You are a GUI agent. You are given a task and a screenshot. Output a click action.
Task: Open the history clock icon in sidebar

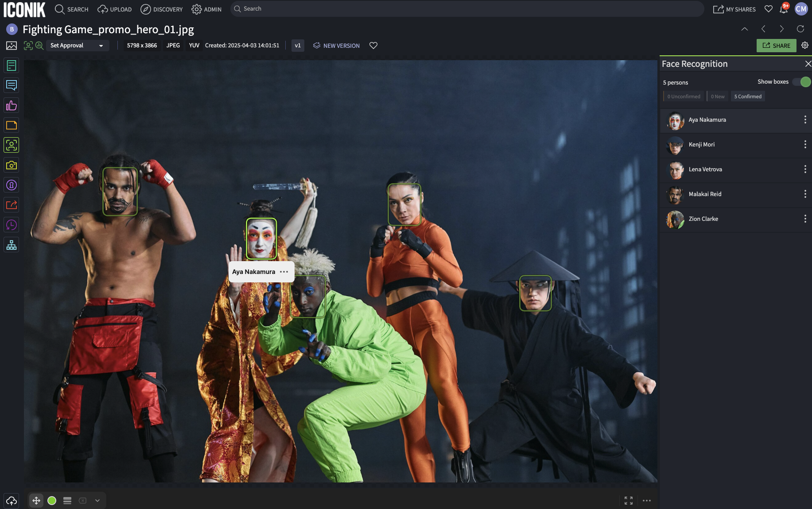pos(12,225)
